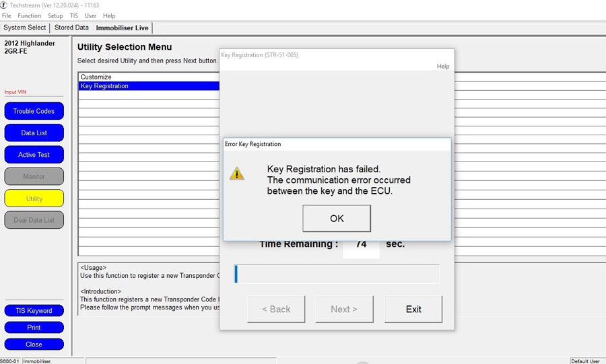606x364 pixels.
Task: Open the Data List button
Action: pyautogui.click(x=34, y=133)
